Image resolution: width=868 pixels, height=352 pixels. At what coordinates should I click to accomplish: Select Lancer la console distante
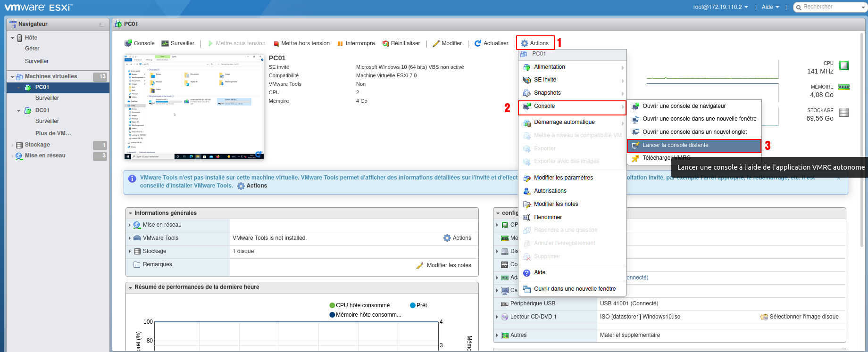pyautogui.click(x=675, y=145)
